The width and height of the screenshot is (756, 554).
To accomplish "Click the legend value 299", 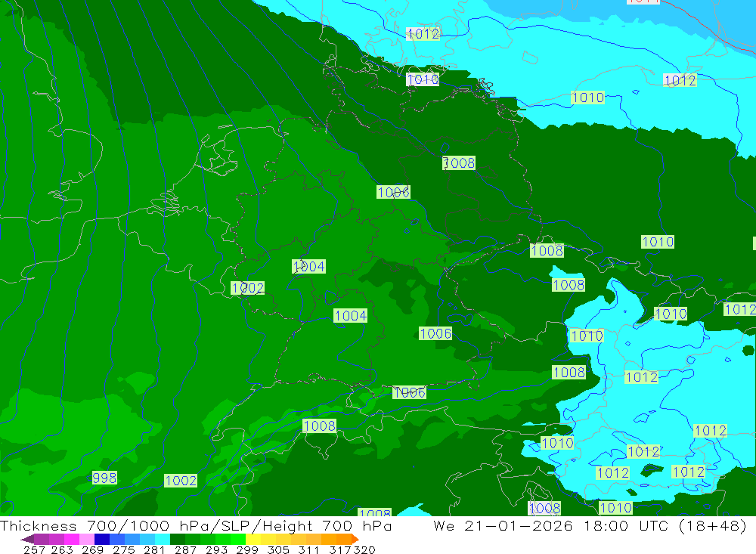I will [247, 549].
